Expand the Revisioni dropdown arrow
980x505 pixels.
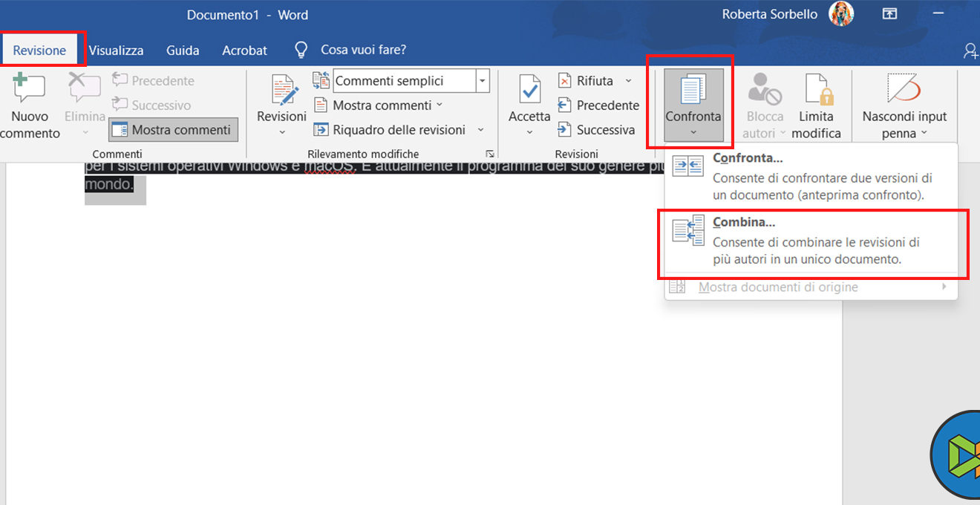281,132
